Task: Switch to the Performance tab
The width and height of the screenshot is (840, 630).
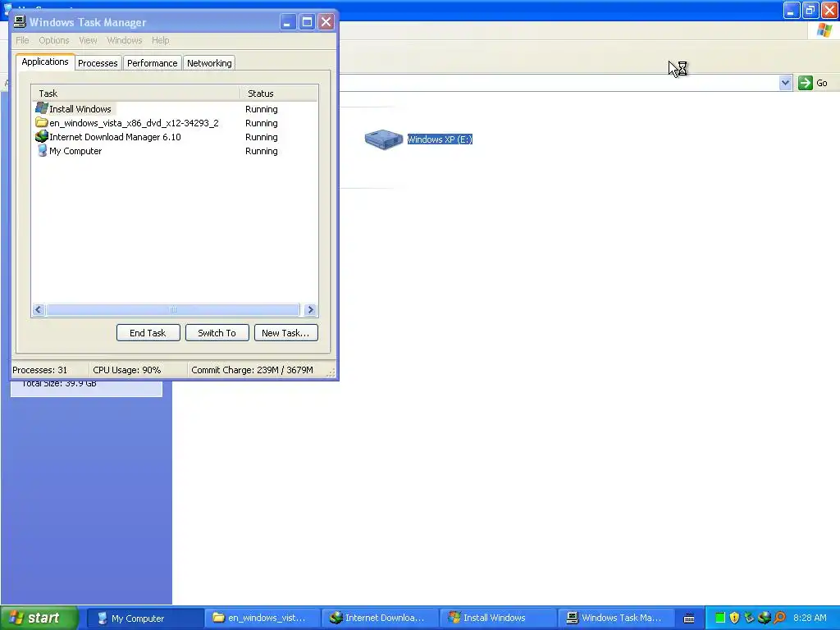Action: [152, 62]
